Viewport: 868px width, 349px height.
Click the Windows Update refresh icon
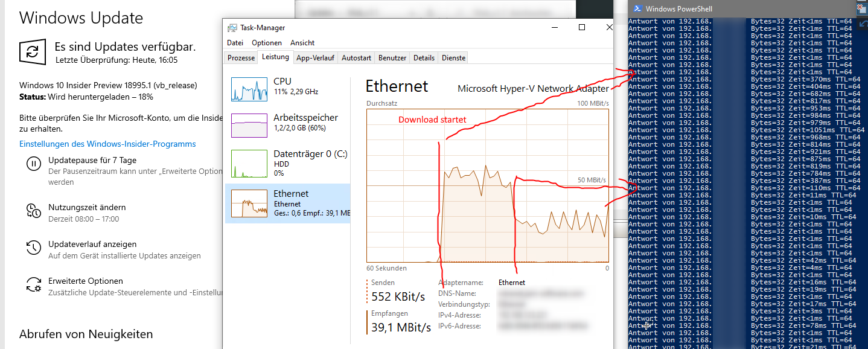pyautogui.click(x=32, y=51)
